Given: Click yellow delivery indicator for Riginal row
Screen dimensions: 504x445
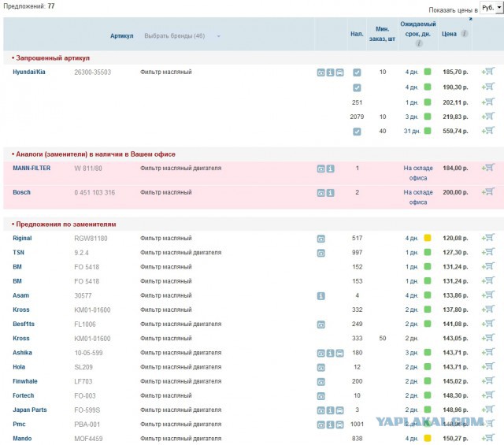Looking at the screenshot, I should point(428,238).
